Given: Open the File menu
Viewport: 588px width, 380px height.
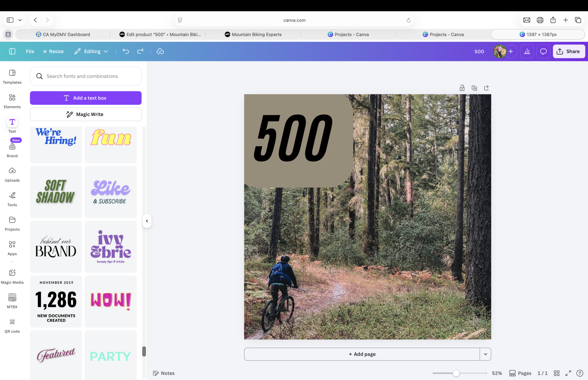Looking at the screenshot, I should tap(30, 51).
